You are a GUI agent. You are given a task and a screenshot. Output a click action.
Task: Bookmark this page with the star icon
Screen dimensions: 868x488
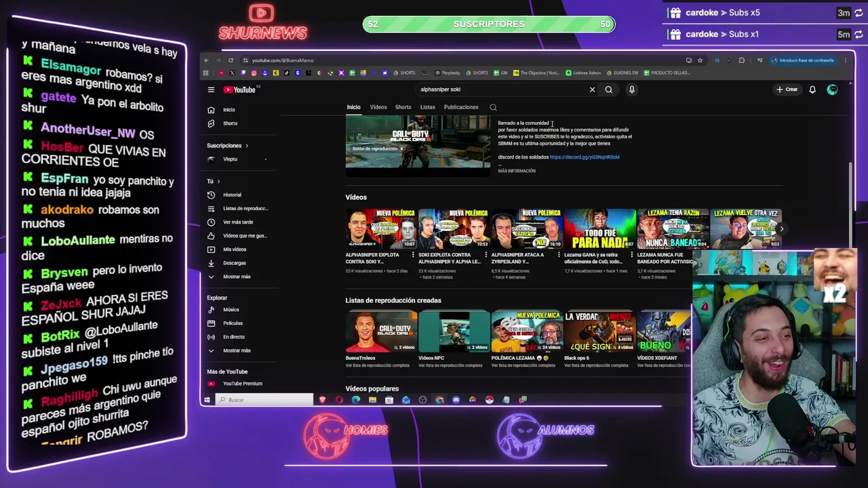pyautogui.click(x=700, y=60)
